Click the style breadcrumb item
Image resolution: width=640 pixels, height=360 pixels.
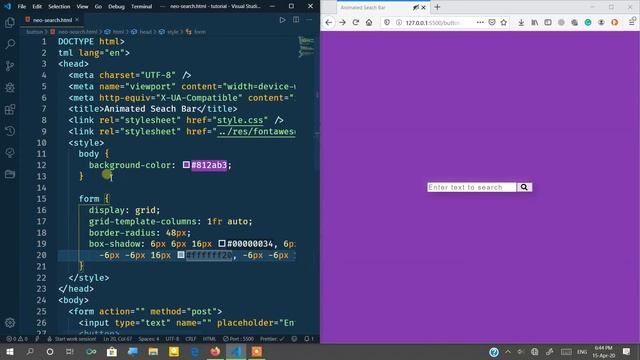coord(172,32)
